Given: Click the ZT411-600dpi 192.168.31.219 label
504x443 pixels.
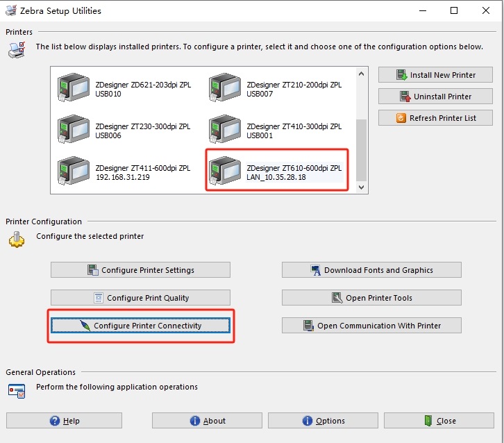Looking at the screenshot, I should 143,173.
